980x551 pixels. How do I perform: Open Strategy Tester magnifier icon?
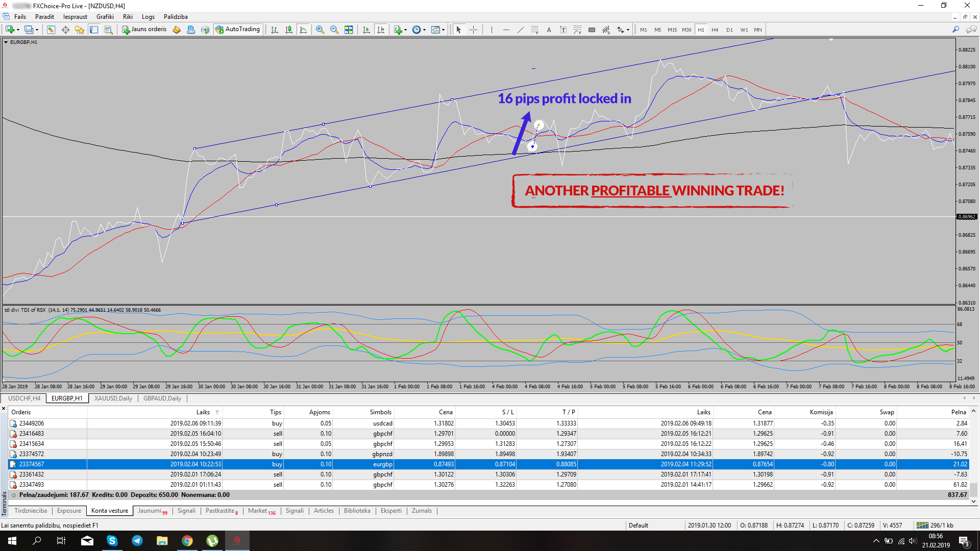108,30
